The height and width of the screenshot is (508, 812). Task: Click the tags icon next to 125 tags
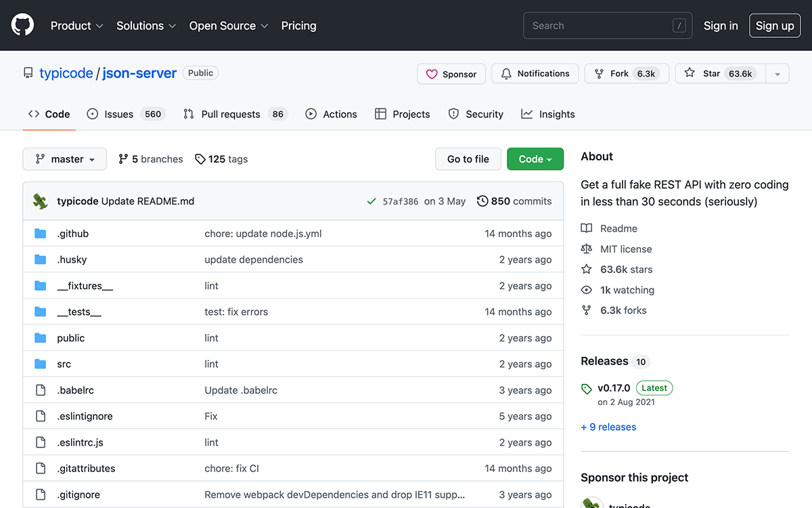tap(200, 158)
